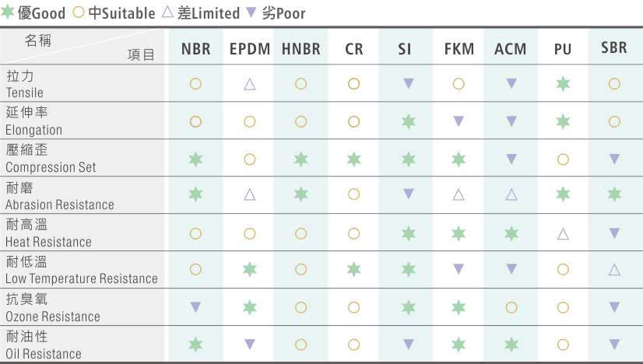Screen dimensions: 643x364
Task: Select the FKM column header
Action: pos(459,49)
